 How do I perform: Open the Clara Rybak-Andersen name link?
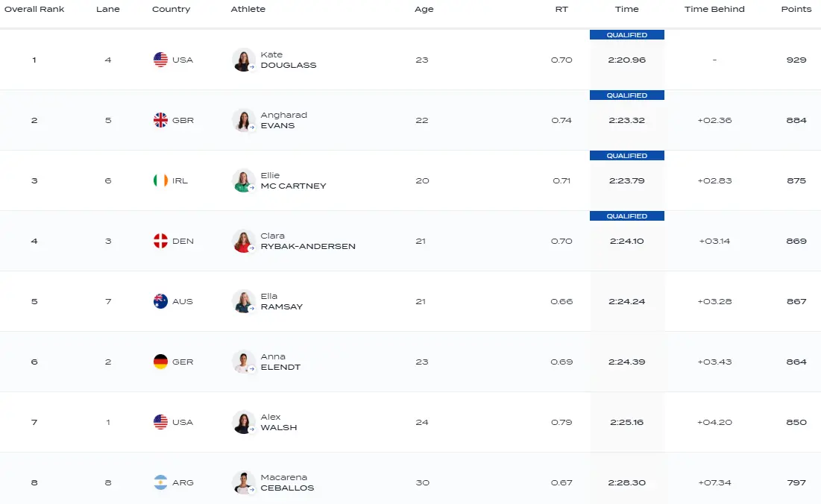point(307,241)
